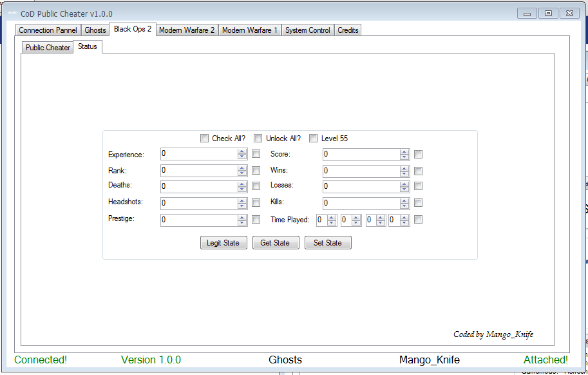Tick the checkbox next to Prestige field

[256, 219]
